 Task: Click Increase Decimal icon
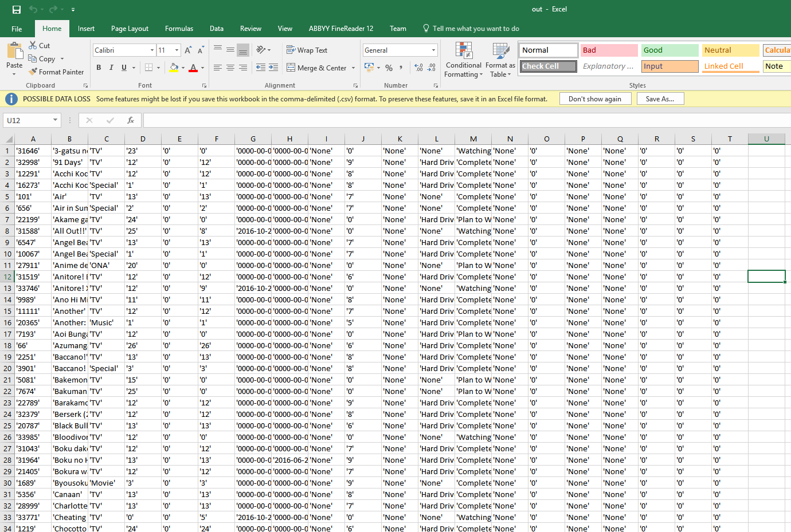(417, 68)
